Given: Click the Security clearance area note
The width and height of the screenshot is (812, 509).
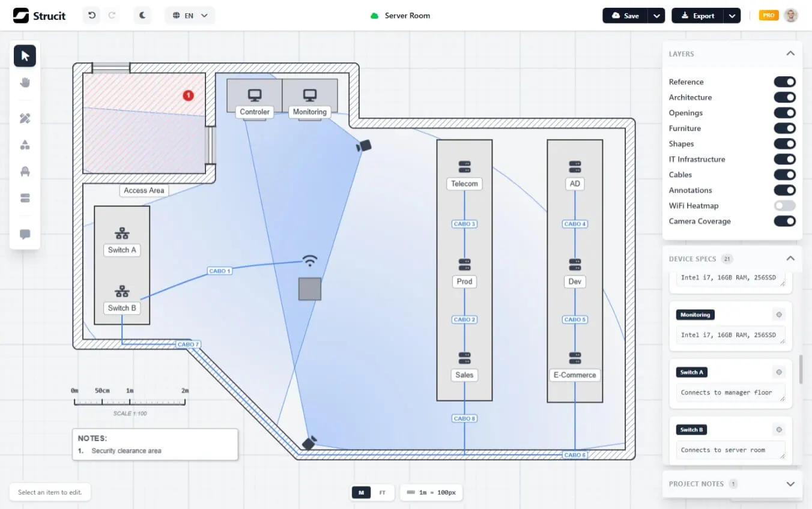Looking at the screenshot, I should coord(126,451).
